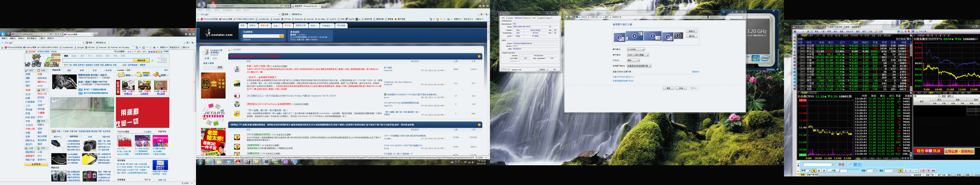Open the PayPal favorite in the coolaler browser
Viewport: 980px width, 185px height.
pyautogui.click(x=350, y=19)
